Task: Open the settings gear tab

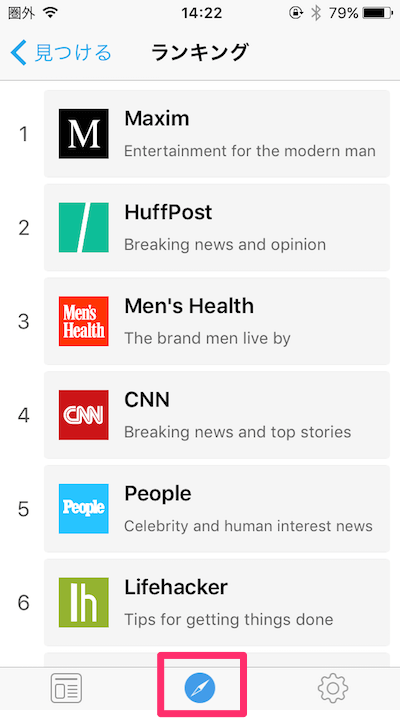Action: click(x=333, y=688)
